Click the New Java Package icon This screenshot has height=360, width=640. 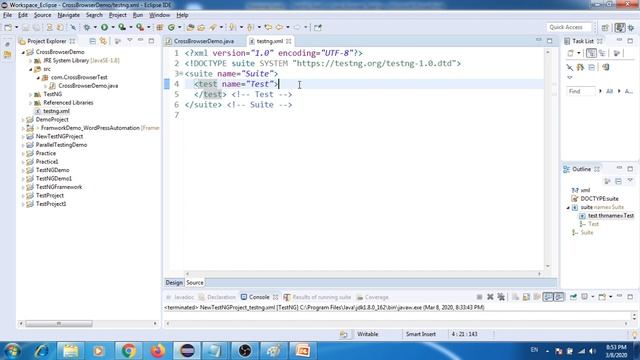pos(160,27)
